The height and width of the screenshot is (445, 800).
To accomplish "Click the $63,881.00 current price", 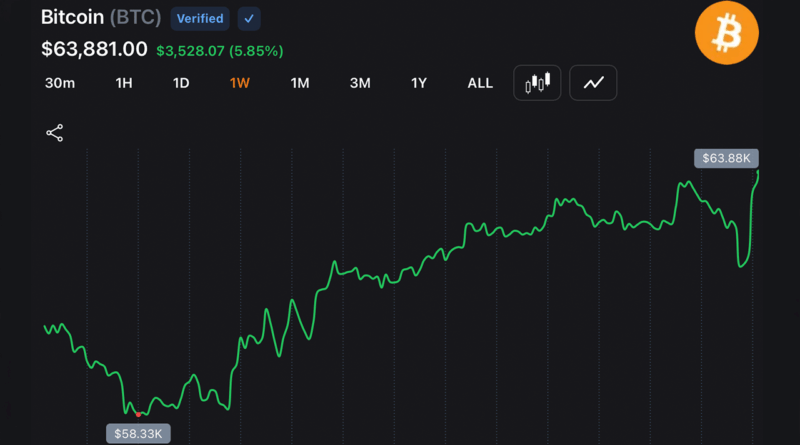I will [94, 49].
